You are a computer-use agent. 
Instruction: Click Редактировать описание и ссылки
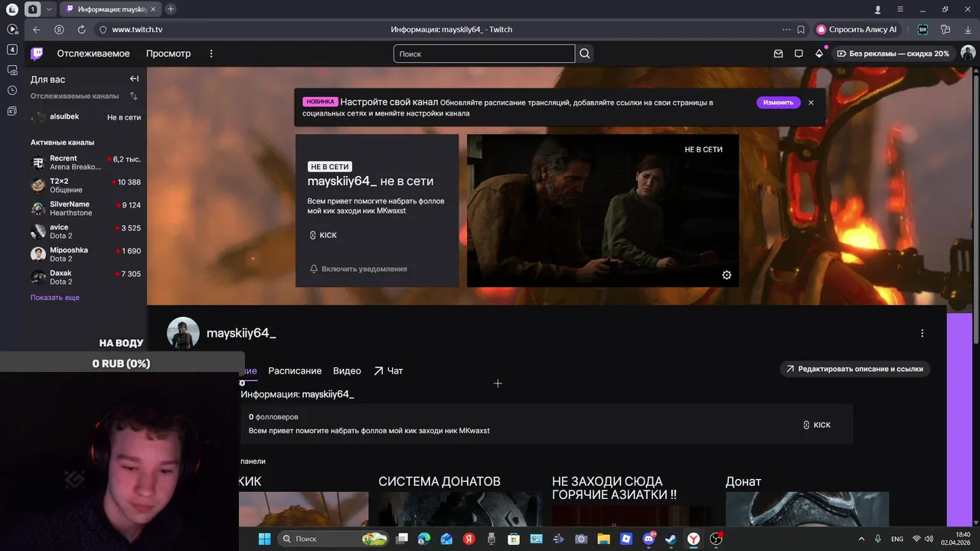point(854,369)
